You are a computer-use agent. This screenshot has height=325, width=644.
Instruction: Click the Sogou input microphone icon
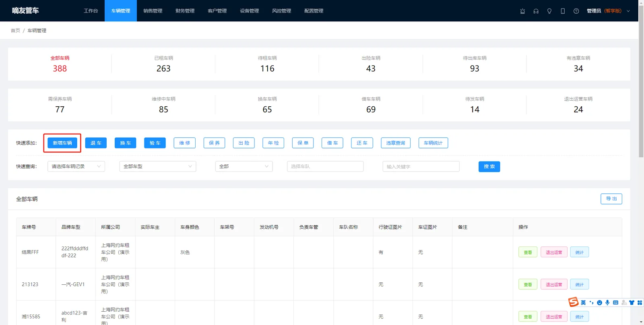click(x=607, y=302)
